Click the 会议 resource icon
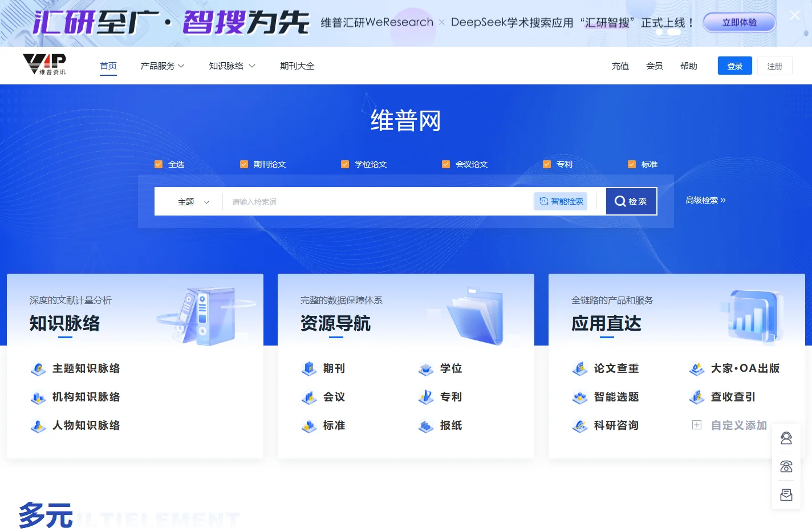The height and width of the screenshot is (532, 812). click(x=309, y=397)
